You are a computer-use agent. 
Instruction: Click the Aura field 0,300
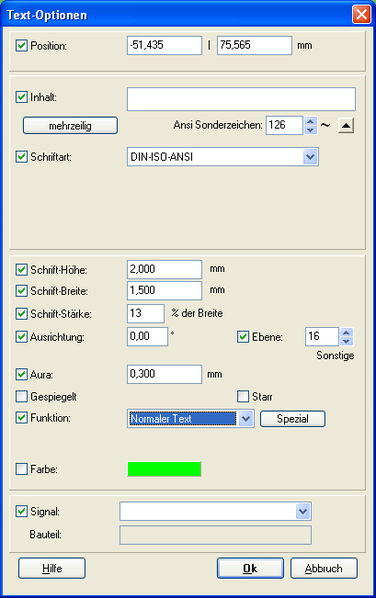point(164,374)
